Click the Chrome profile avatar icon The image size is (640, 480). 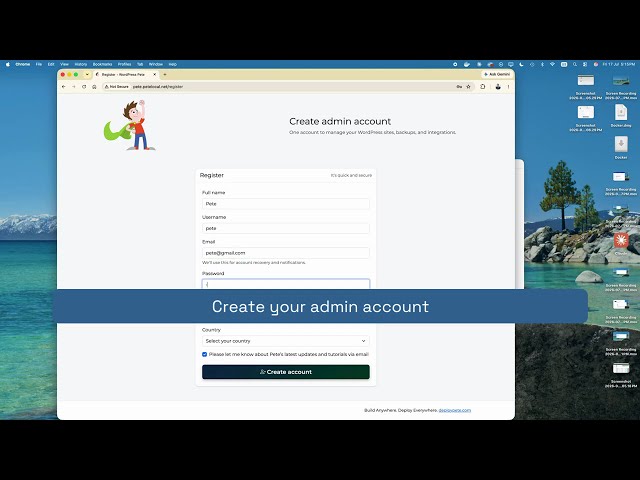point(498,87)
